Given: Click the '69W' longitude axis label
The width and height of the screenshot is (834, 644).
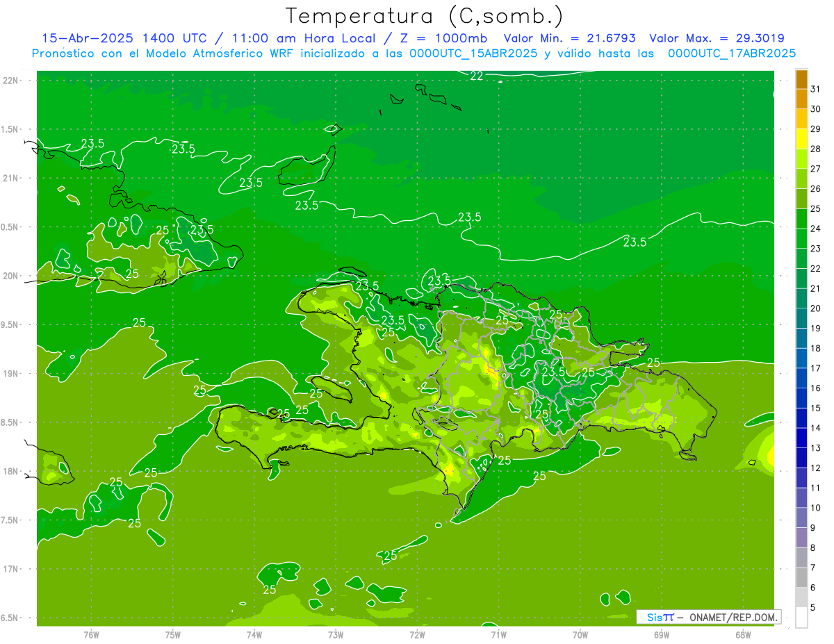Looking at the screenshot, I should pyautogui.click(x=661, y=635).
